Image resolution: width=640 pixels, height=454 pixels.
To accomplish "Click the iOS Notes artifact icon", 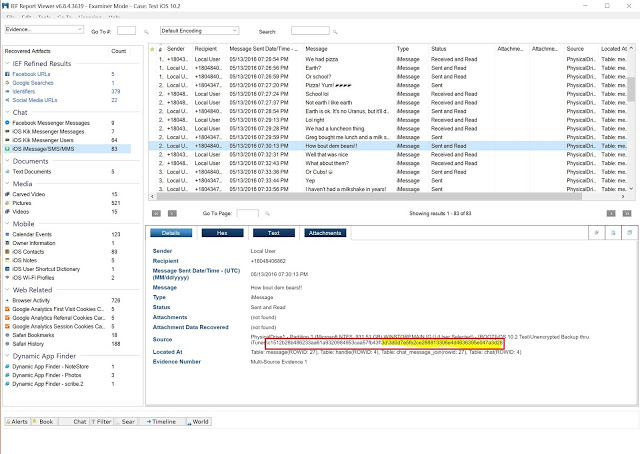I will (x=7, y=260).
